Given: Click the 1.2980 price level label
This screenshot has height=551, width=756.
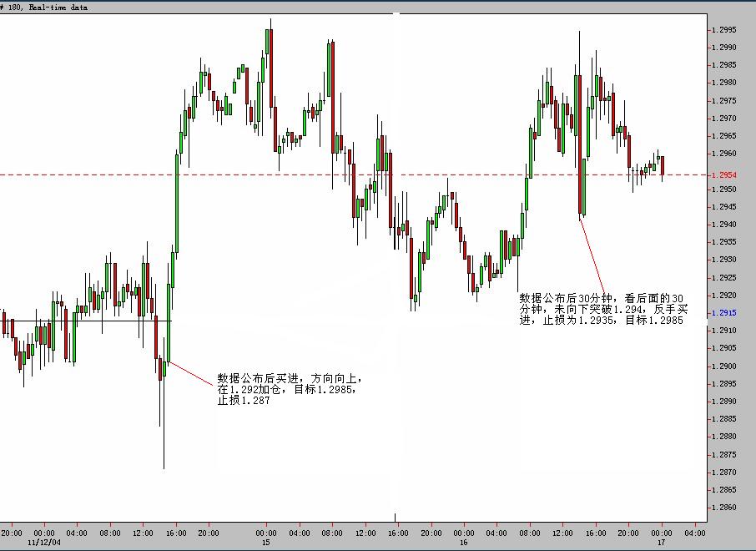Looking at the screenshot, I should (x=724, y=83).
